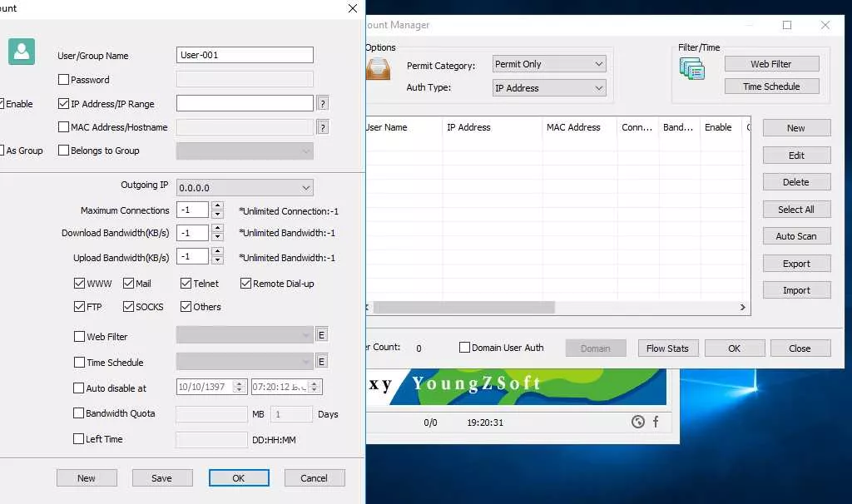Image resolution: width=852 pixels, height=504 pixels.
Task: Click the Auto disable date spinner
Action: tap(239, 387)
